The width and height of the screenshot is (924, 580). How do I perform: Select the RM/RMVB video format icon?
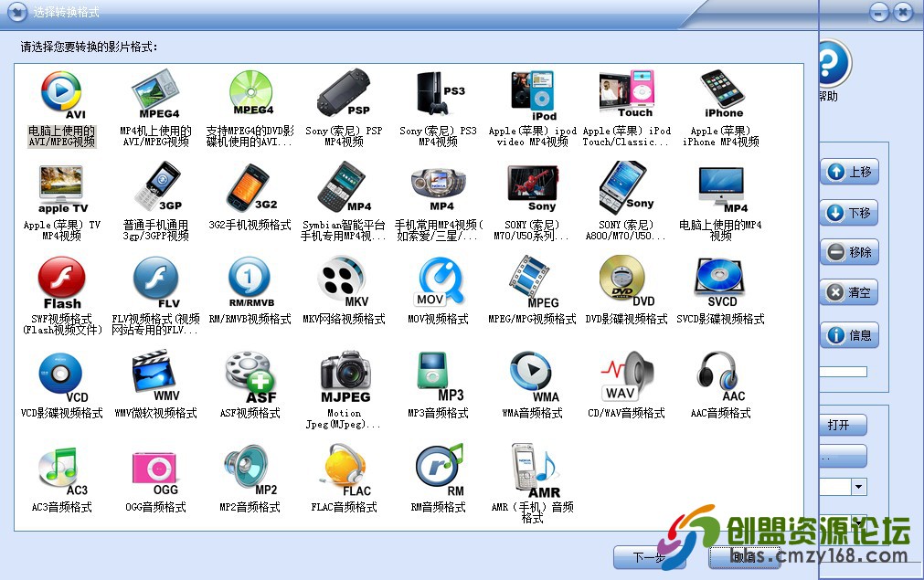point(251,282)
